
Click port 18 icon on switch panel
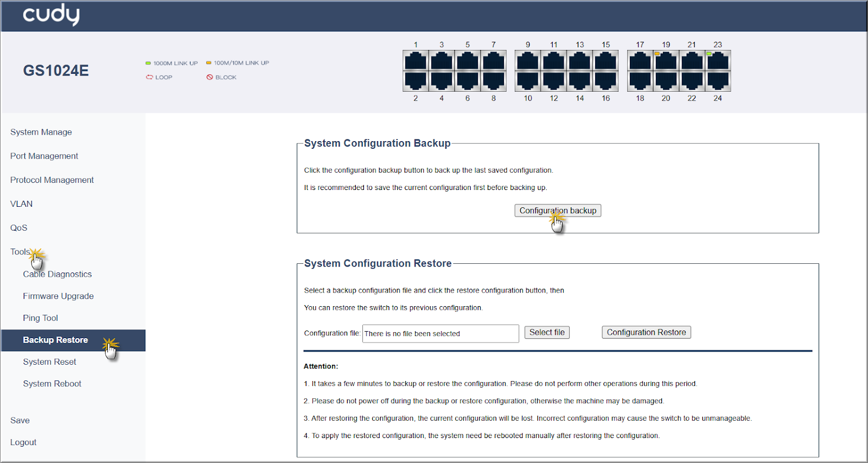click(640, 81)
